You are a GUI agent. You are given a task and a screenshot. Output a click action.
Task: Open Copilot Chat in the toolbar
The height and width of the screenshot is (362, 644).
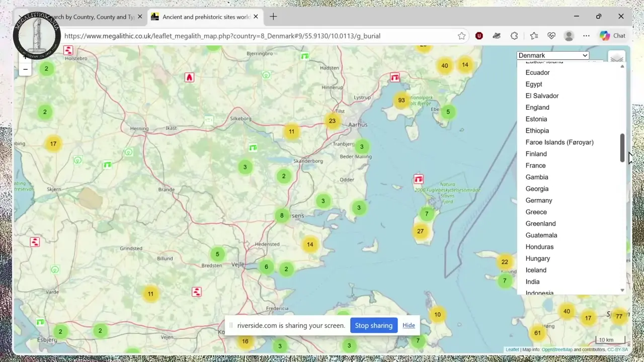(612, 36)
